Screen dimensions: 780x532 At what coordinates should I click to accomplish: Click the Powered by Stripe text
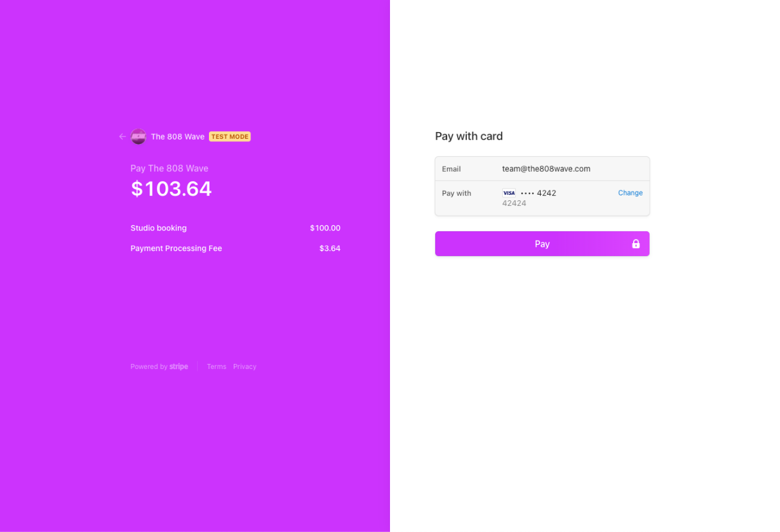[x=159, y=366]
